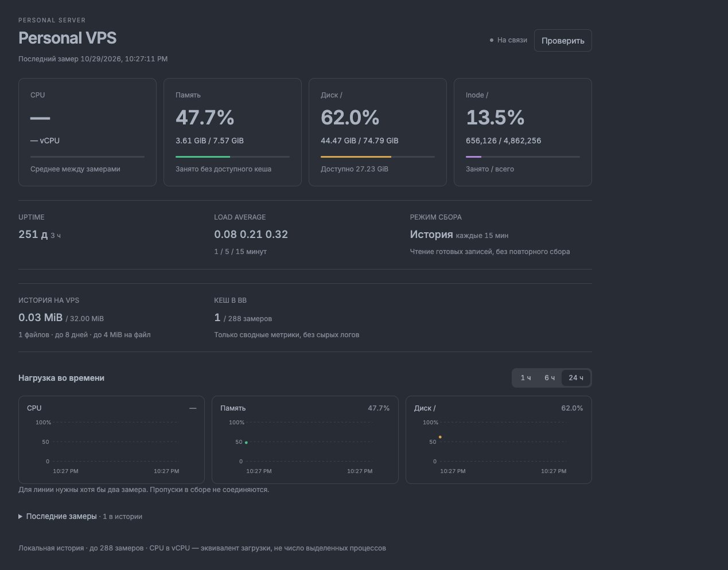Click the CPU metric card
728x570 pixels.
87,132
